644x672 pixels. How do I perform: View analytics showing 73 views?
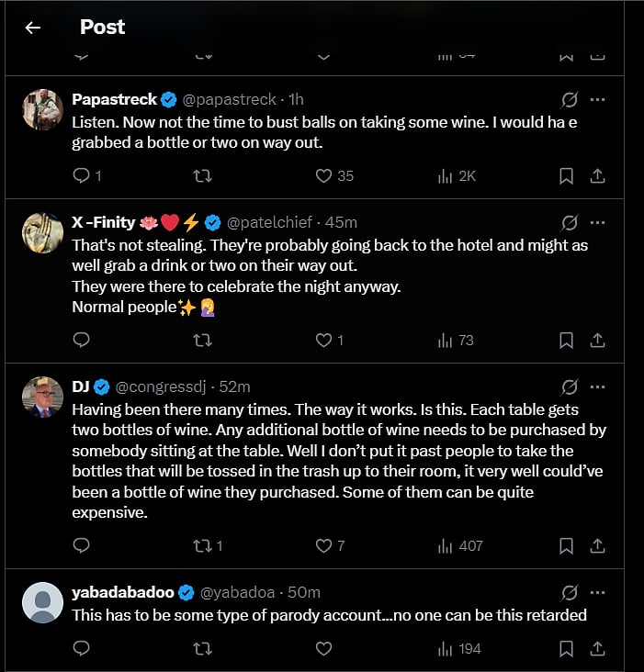pyautogui.click(x=456, y=341)
